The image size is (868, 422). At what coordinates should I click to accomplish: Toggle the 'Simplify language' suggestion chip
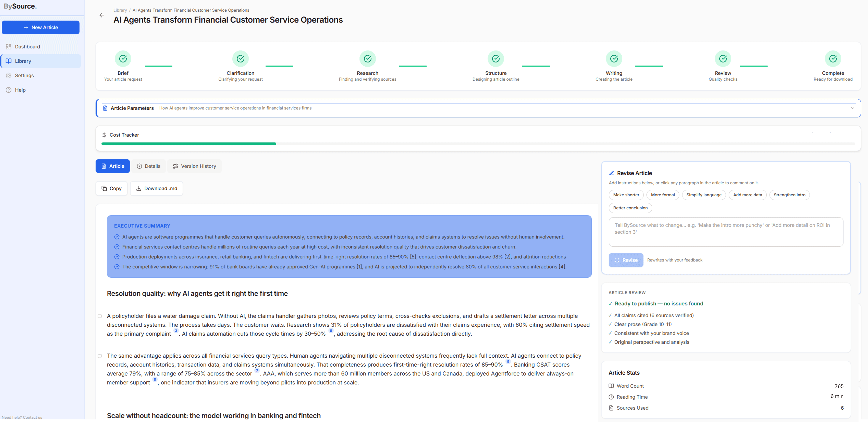pyautogui.click(x=703, y=195)
